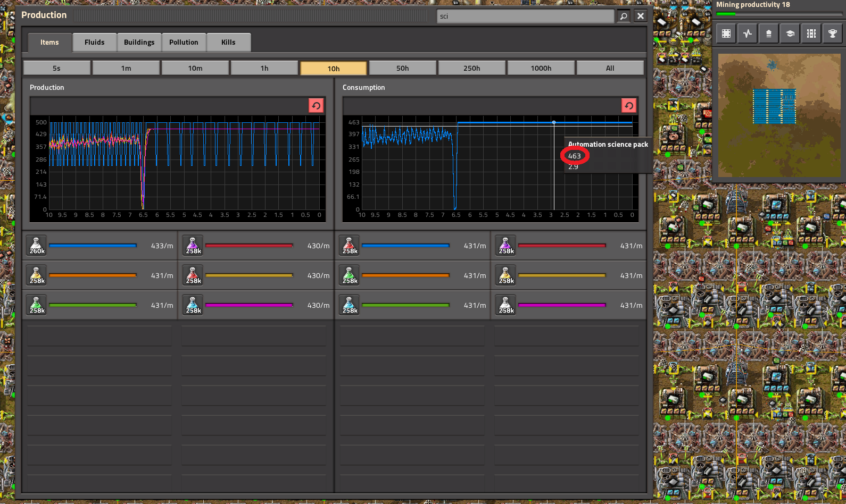This screenshot has height=504, width=846.
Task: Select green logistic science pack in Consumption
Action: (x=350, y=275)
